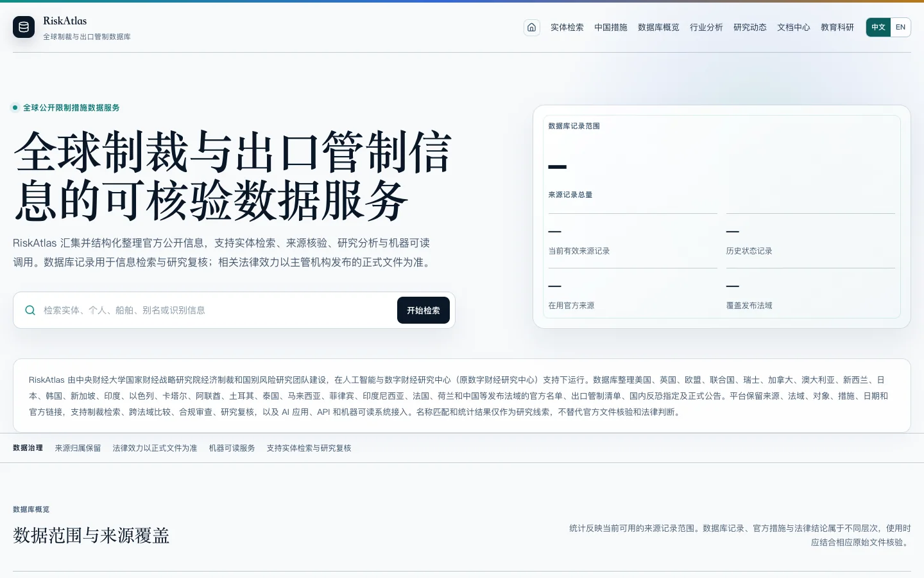
Task: Click the magnifier icon in the search box
Action: [30, 310]
